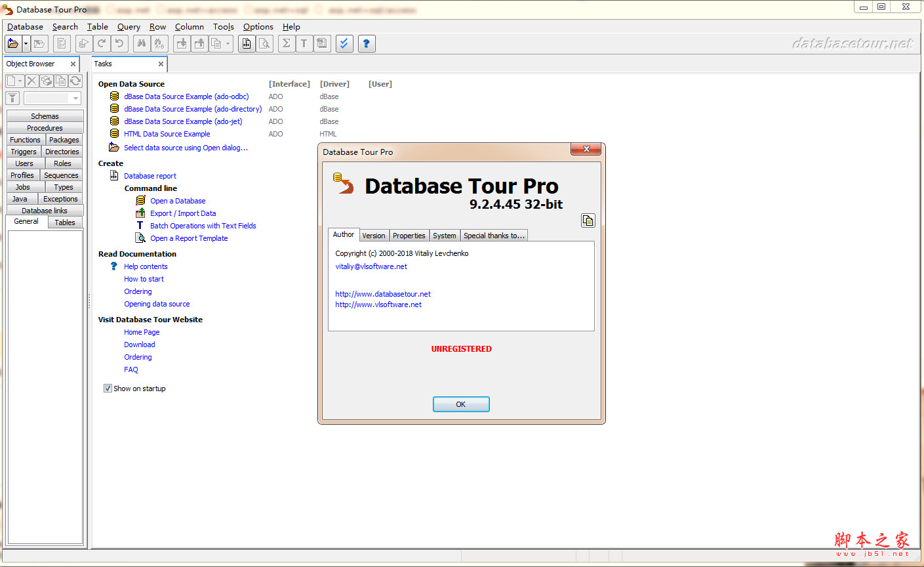The width and height of the screenshot is (924, 567).
Task: Click the copy pages toolbar icon
Action: (216, 44)
